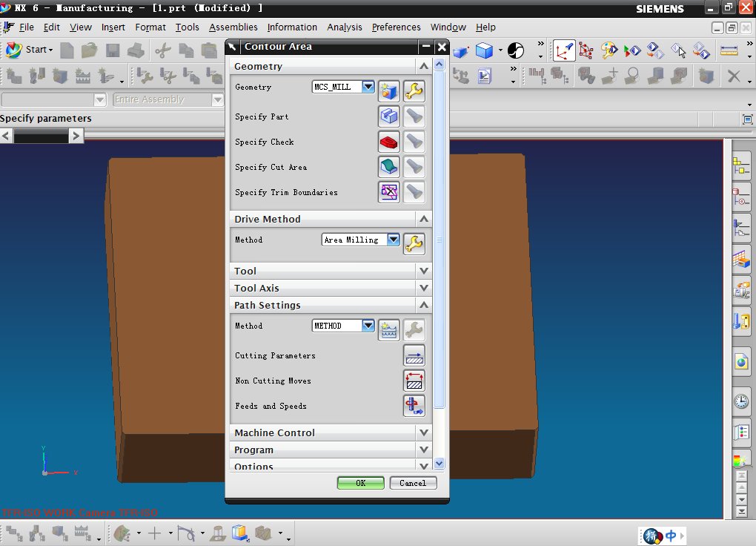Click the New Geometry icon in Geometry row
Image resolution: width=756 pixels, height=546 pixels.
pyautogui.click(x=388, y=91)
